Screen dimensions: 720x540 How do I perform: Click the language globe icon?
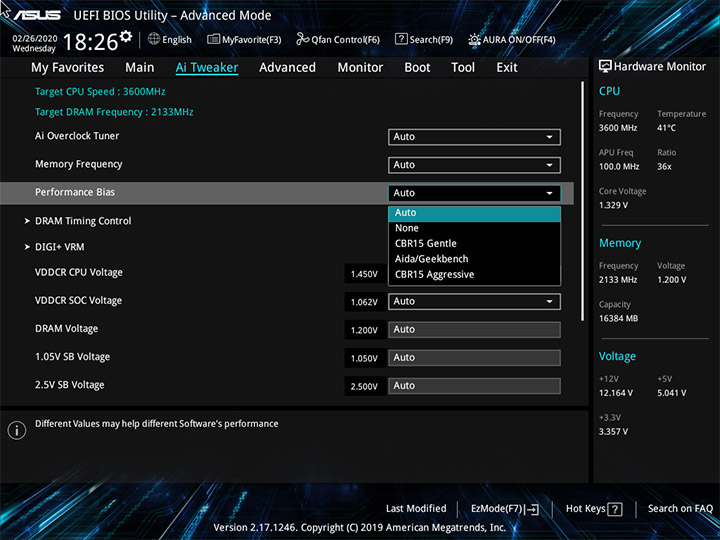pyautogui.click(x=154, y=39)
